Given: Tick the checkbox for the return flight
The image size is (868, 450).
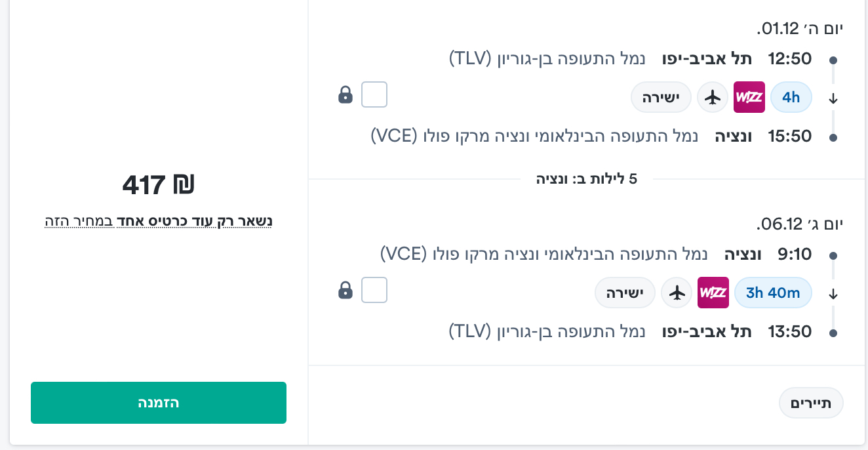Looking at the screenshot, I should point(374,290).
